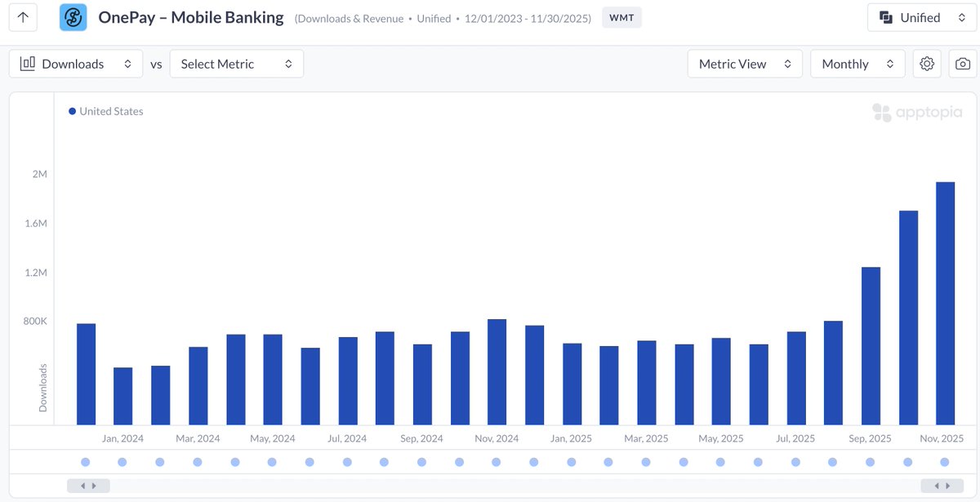Open the Select Metric comparison dropdown

pos(237,64)
